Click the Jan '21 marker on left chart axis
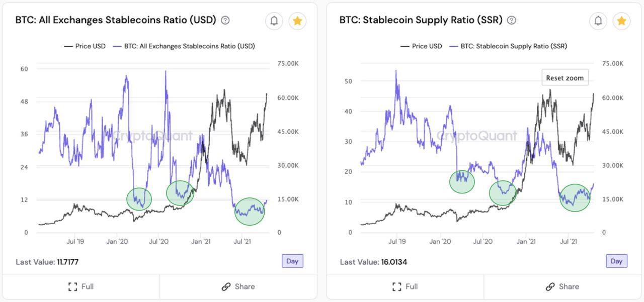This screenshot has width=644, height=302. 201,242
